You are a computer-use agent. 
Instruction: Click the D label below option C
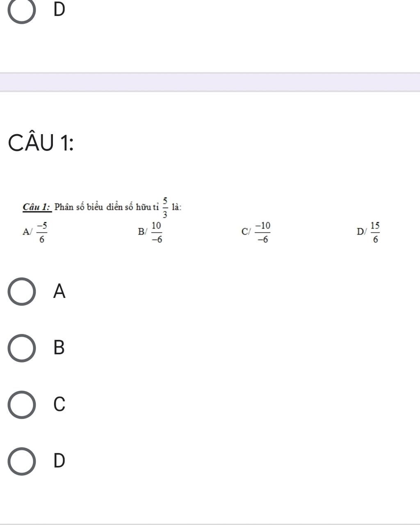(x=59, y=461)
